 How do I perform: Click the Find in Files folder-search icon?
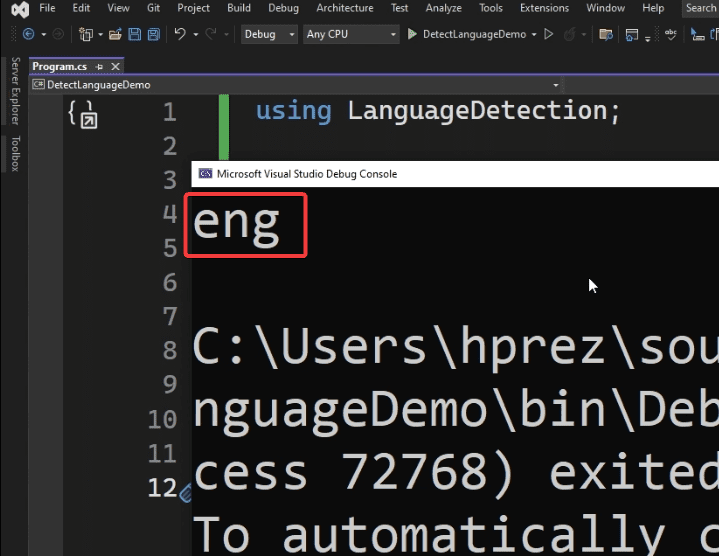pyautogui.click(x=606, y=34)
